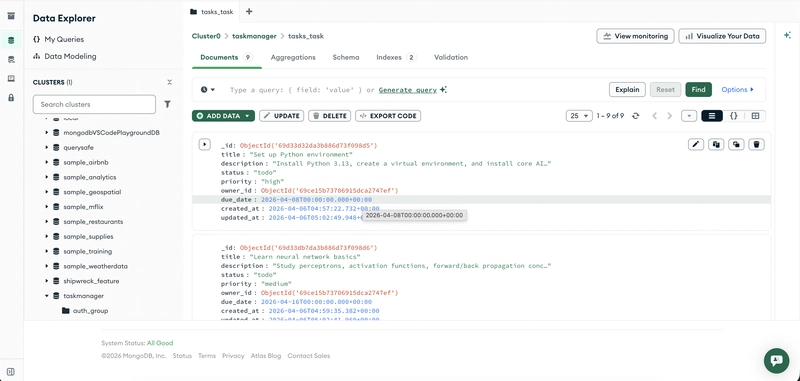Viewport: 800px width, 381px height.
Task: Switch to the Schema tab
Action: (346, 58)
